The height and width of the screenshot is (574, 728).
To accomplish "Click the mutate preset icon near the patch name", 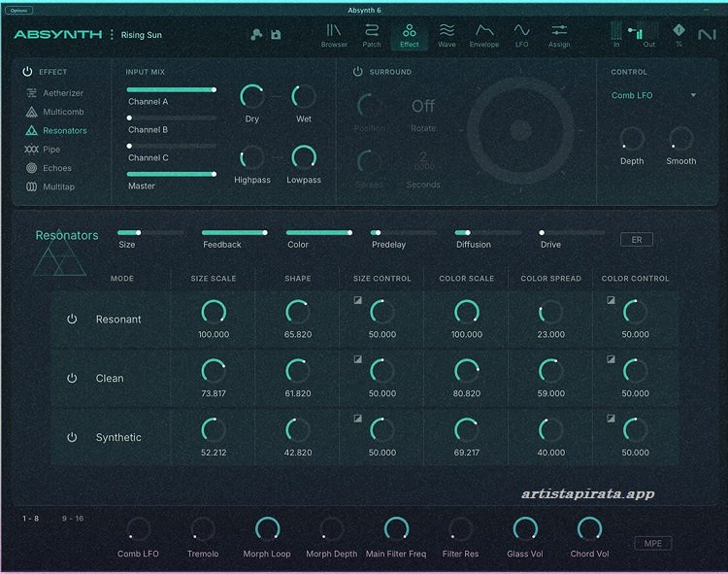I will tap(256, 34).
